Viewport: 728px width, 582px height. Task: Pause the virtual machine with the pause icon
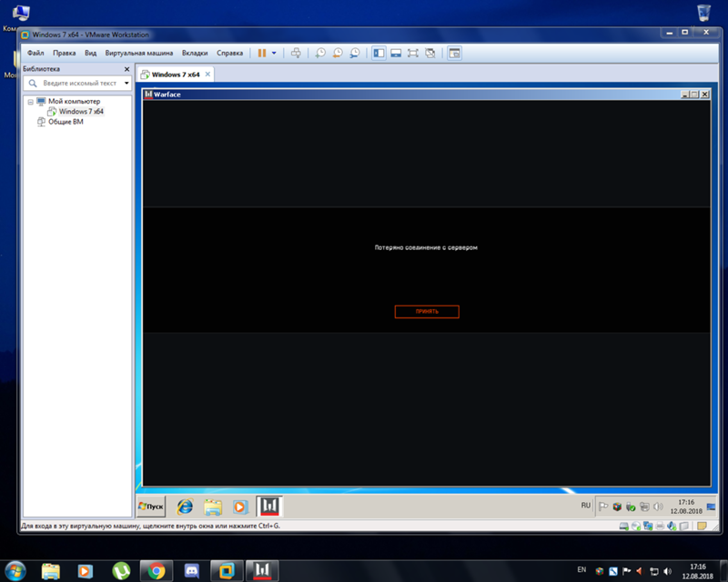(262, 53)
